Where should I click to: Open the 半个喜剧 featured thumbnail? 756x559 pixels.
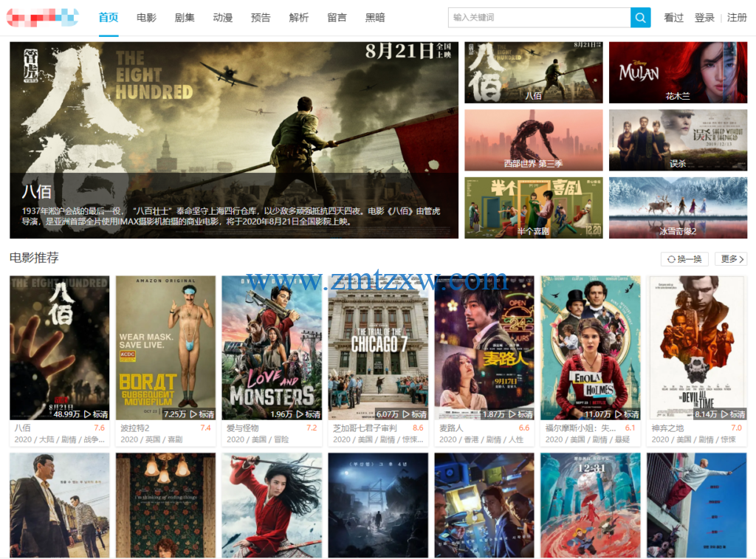point(534,208)
